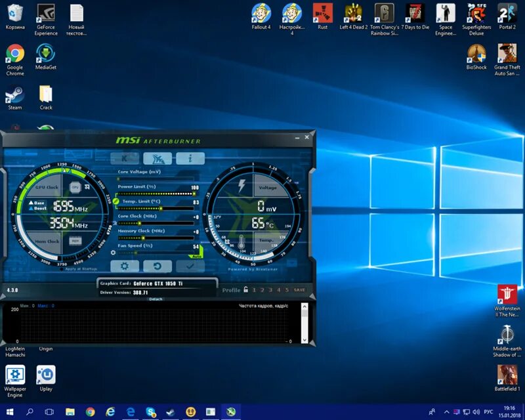
Task: Launch Fallout 4 desktop shortcut
Action: point(261,17)
